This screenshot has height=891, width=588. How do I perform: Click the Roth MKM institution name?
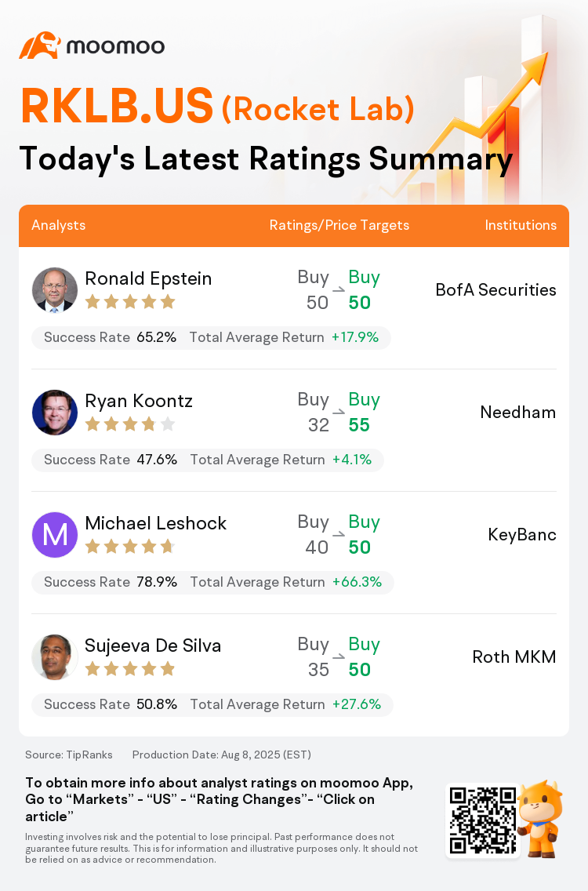point(514,657)
